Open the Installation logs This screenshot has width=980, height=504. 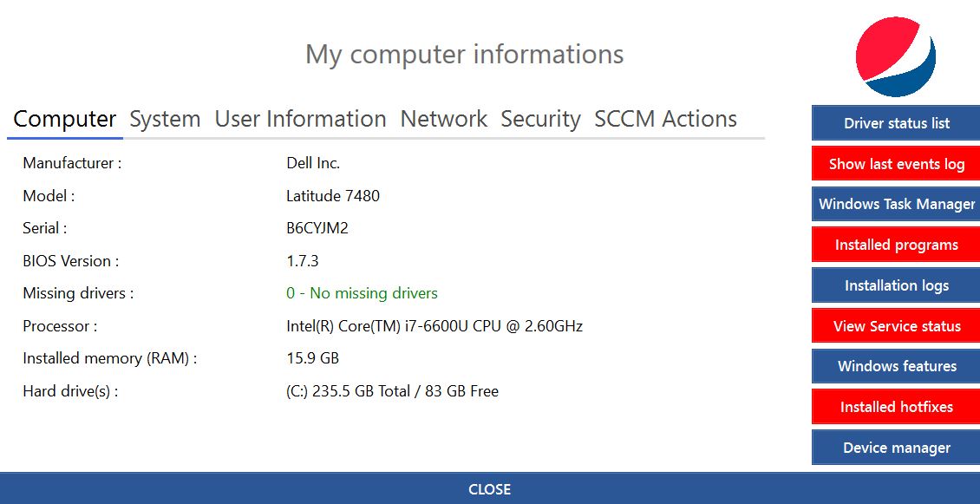[895, 285]
